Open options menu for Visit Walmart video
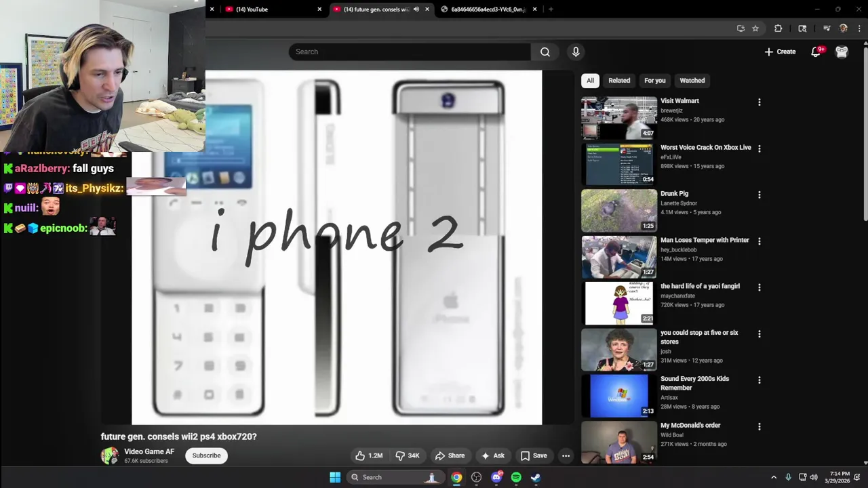 click(759, 102)
